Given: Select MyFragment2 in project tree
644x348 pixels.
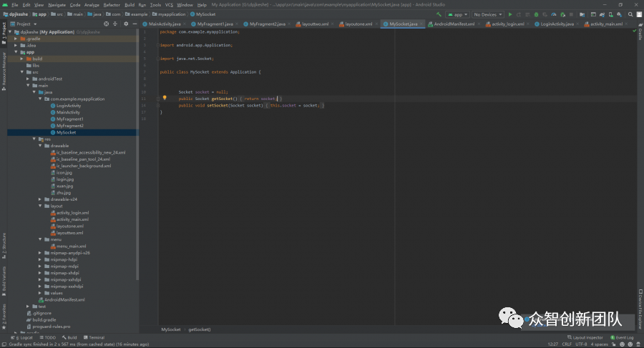Looking at the screenshot, I should point(70,126).
